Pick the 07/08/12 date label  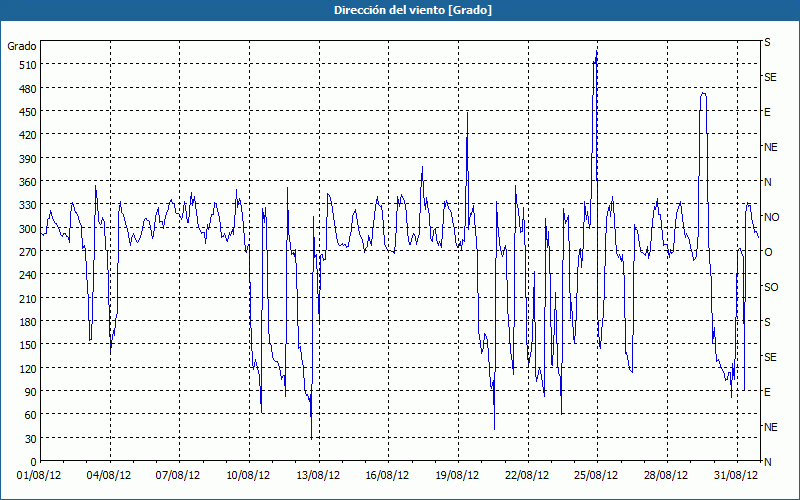(x=178, y=476)
